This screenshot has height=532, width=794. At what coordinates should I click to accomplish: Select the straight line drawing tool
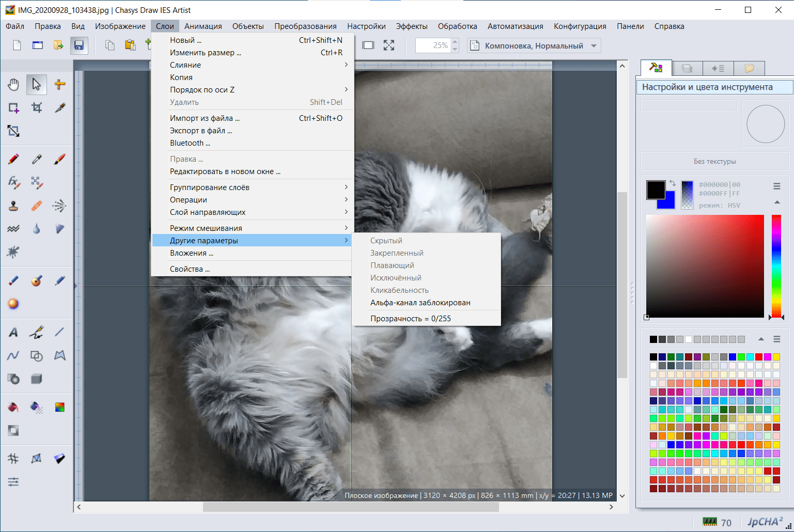(59, 332)
